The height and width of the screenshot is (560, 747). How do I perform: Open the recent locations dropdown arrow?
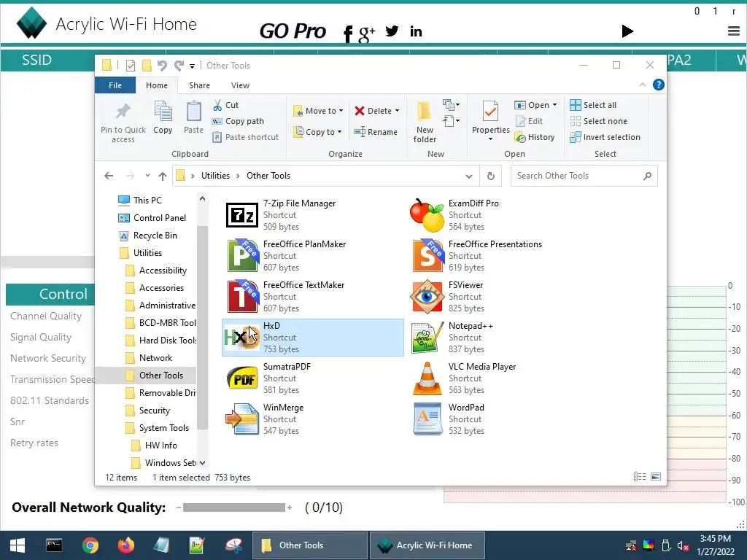pyautogui.click(x=147, y=176)
